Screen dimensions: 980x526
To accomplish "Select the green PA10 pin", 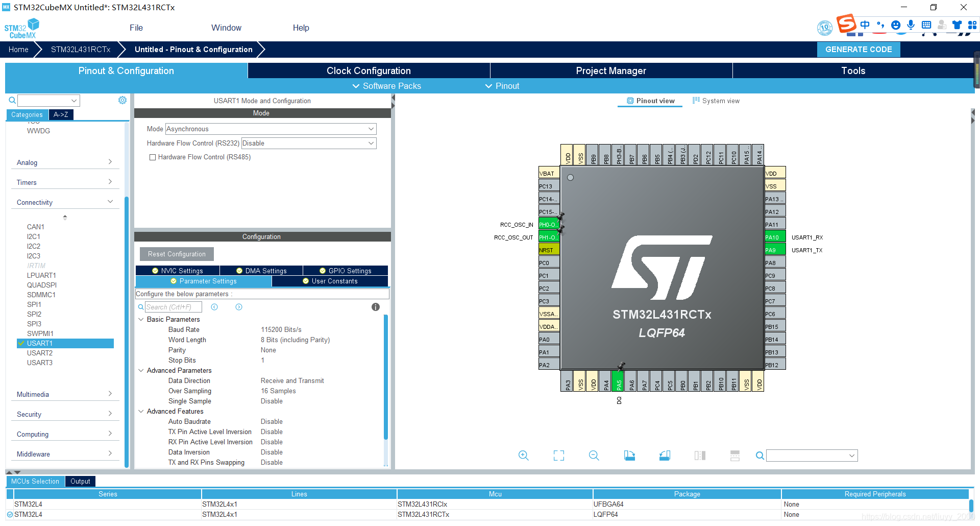I will coord(775,237).
